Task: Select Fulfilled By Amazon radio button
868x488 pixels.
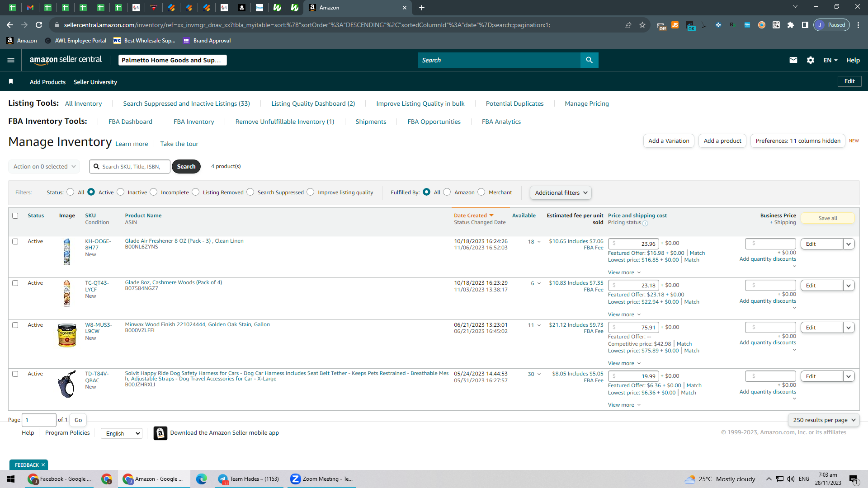Action: [x=447, y=192]
